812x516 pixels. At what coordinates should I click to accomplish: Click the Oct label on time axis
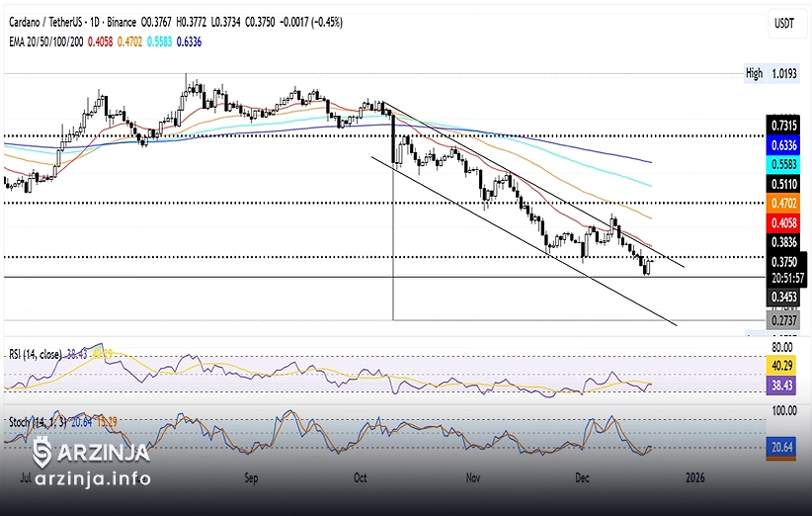click(362, 477)
